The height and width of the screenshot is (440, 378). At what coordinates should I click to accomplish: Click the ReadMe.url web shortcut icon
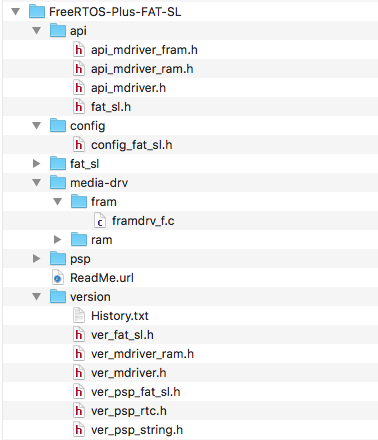[x=58, y=278]
